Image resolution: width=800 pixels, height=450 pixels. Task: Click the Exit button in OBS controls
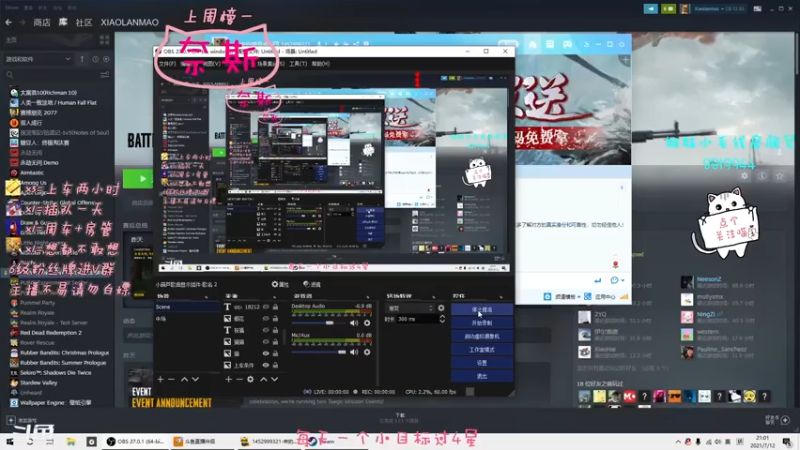482,376
